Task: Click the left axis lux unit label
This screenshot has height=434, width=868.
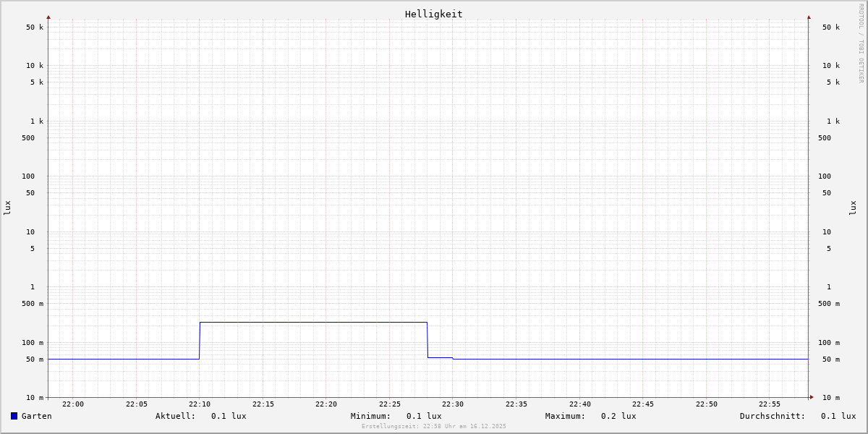Action: [7, 208]
